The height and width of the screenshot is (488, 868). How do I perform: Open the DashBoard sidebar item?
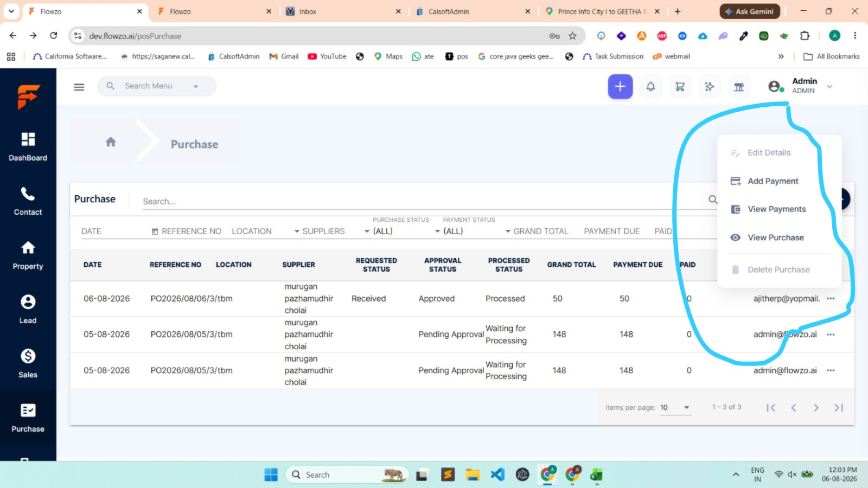tap(28, 147)
